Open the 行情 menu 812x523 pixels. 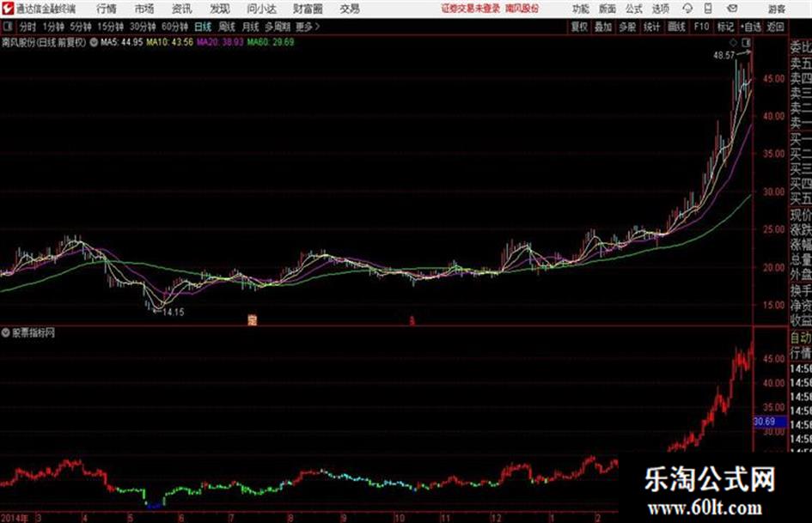point(107,9)
